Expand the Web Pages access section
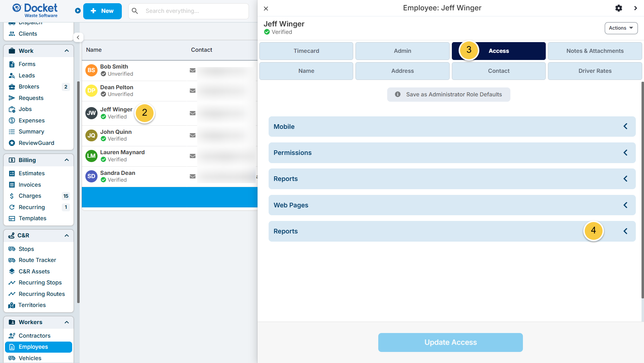The height and width of the screenshot is (363, 644). pos(452,205)
